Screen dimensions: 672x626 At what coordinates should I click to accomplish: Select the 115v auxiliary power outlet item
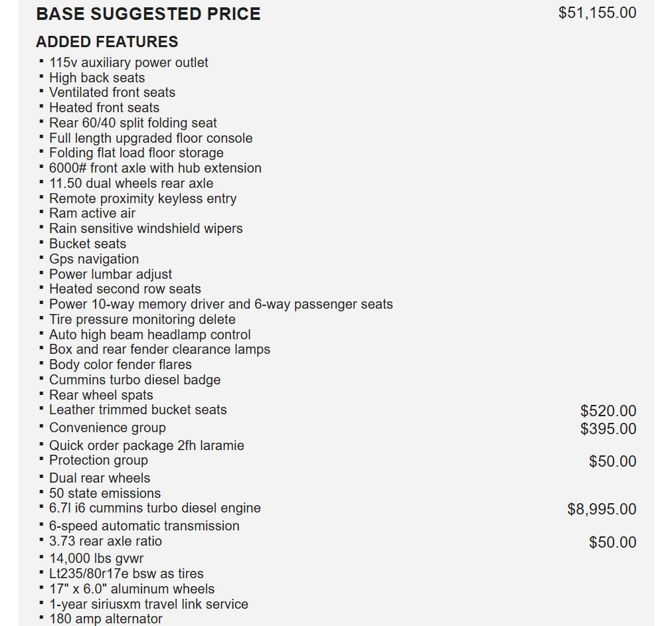coord(128,62)
